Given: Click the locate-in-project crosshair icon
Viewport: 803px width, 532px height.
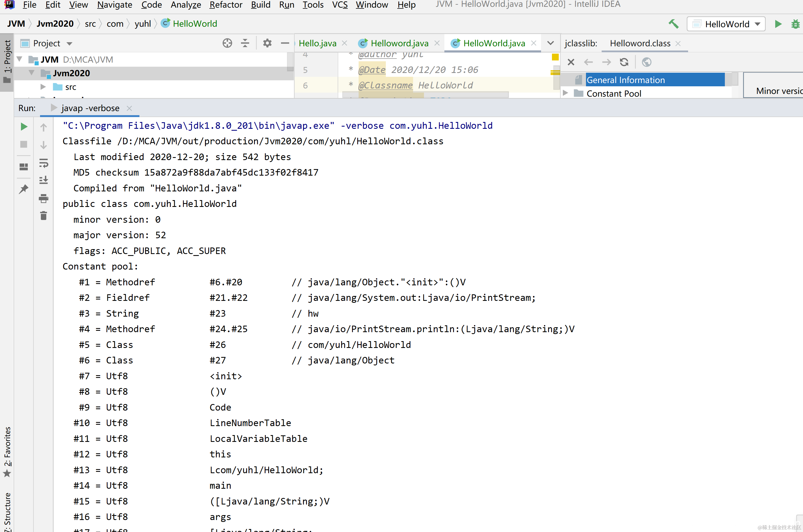Looking at the screenshot, I should click(x=227, y=43).
